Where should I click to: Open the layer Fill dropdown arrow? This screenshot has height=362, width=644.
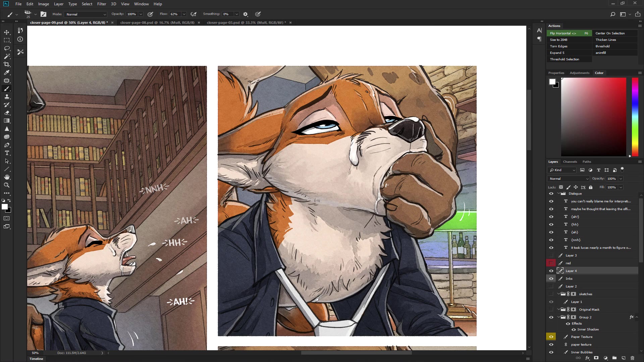pyautogui.click(x=621, y=187)
